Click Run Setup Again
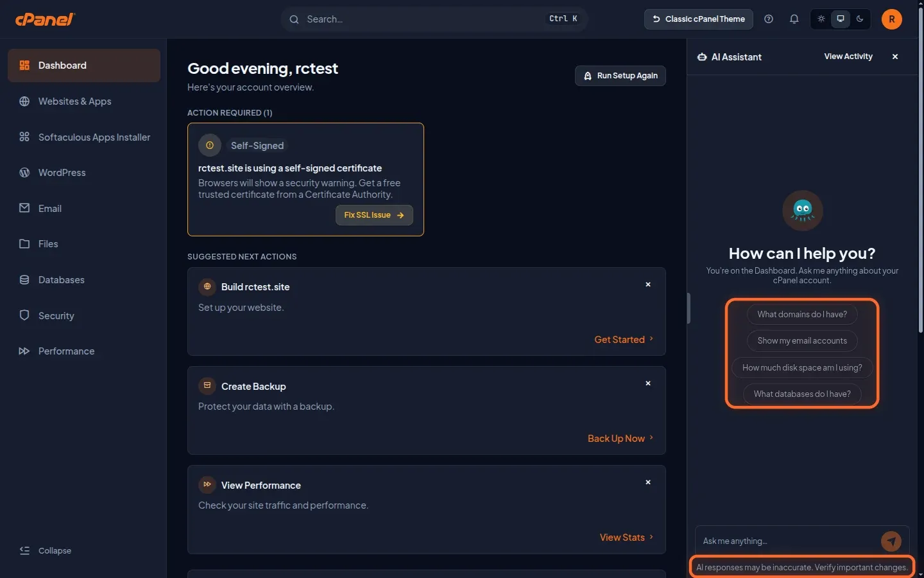Viewport: 924px width, 578px height. (620, 76)
